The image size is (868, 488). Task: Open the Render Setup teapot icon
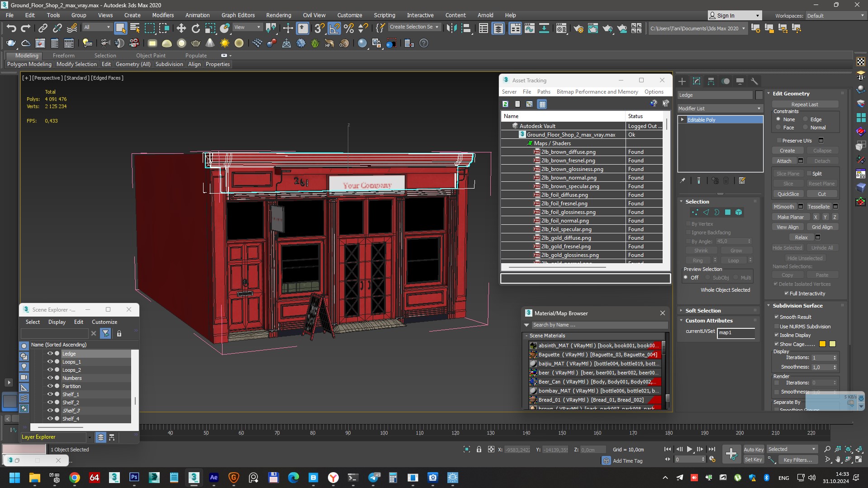[x=579, y=28]
